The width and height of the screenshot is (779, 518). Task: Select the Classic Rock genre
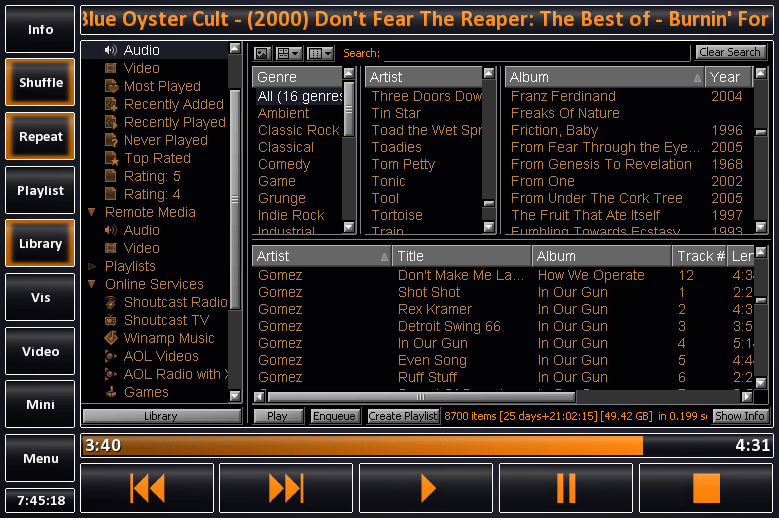[x=299, y=130]
